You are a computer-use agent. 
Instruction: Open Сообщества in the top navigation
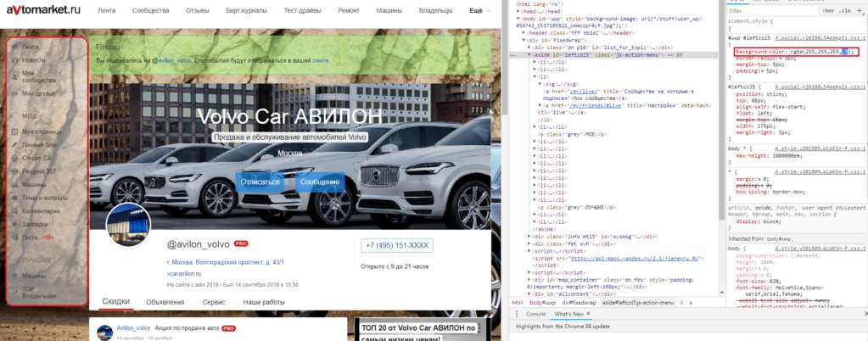[151, 10]
